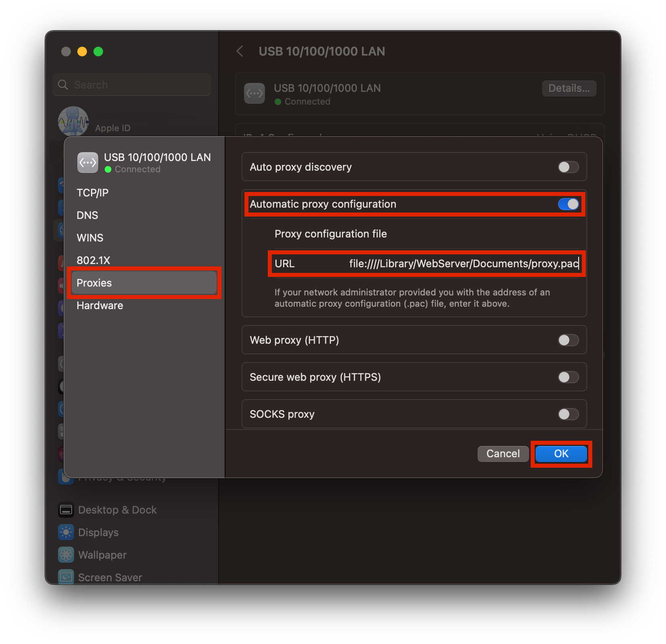Image resolution: width=666 pixels, height=644 pixels.
Task: Click the USB LAN icon in the header row
Action: click(x=254, y=93)
